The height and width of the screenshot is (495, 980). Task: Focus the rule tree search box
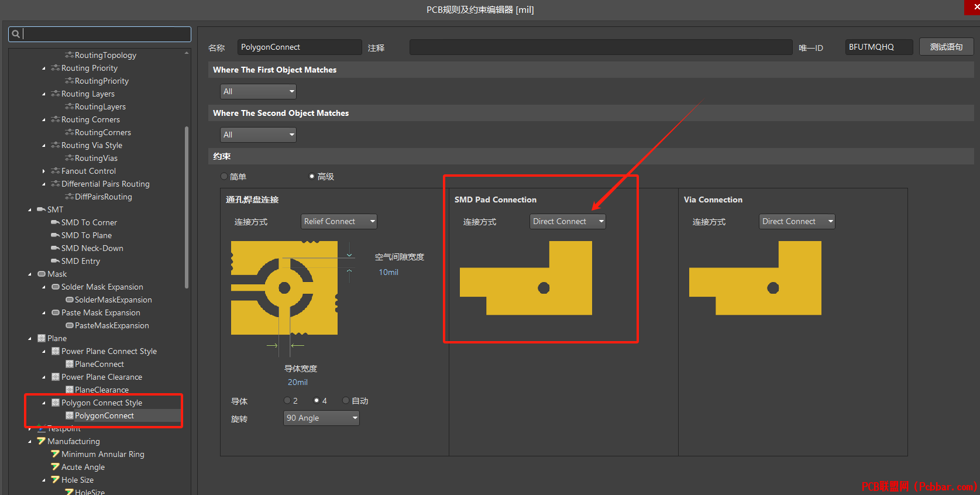pos(99,34)
